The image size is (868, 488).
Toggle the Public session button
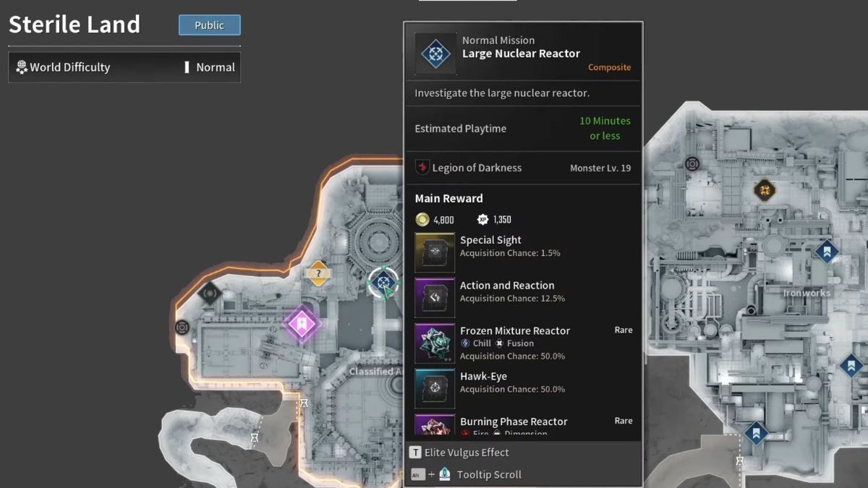tap(209, 25)
